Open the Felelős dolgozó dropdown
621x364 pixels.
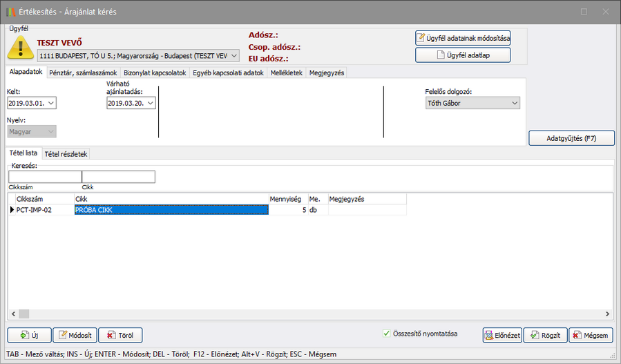point(514,103)
